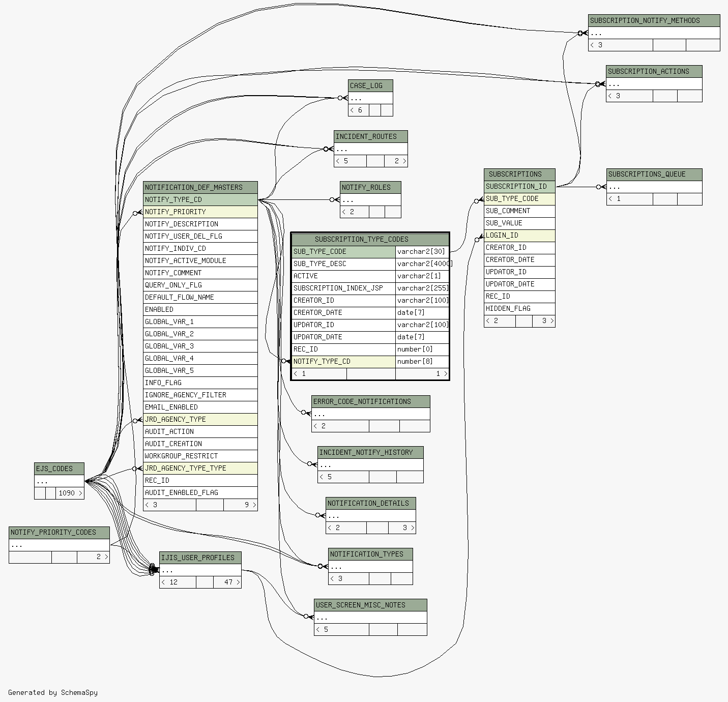Click the Generated by SchemaSpy text
728x702 pixels.
coord(53,692)
